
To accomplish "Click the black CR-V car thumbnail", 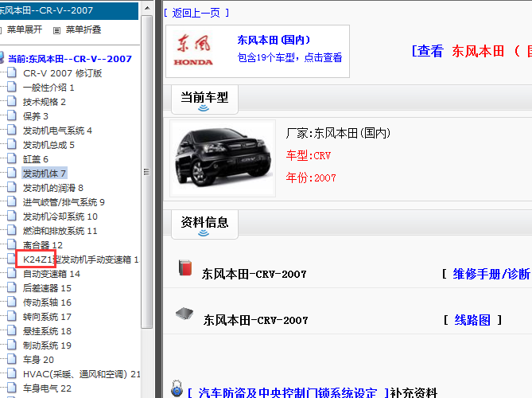I will 223,158.
